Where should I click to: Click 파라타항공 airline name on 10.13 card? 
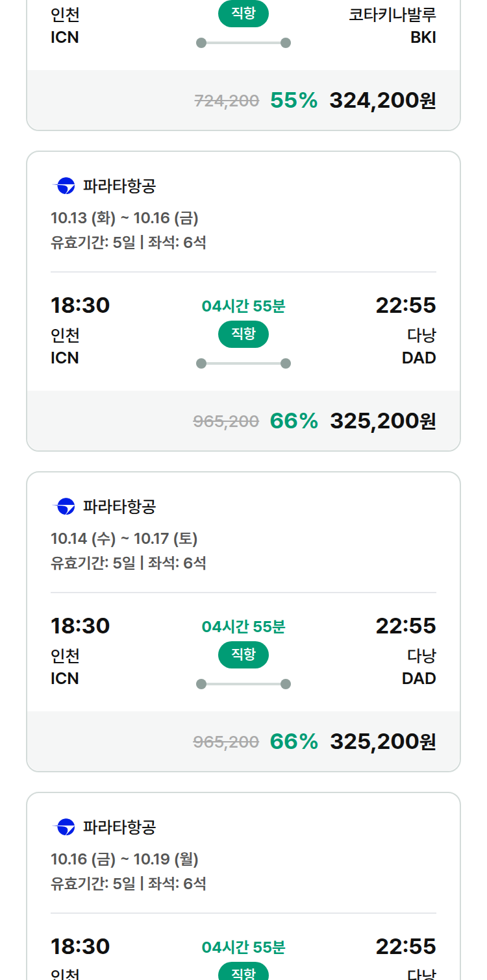click(119, 186)
